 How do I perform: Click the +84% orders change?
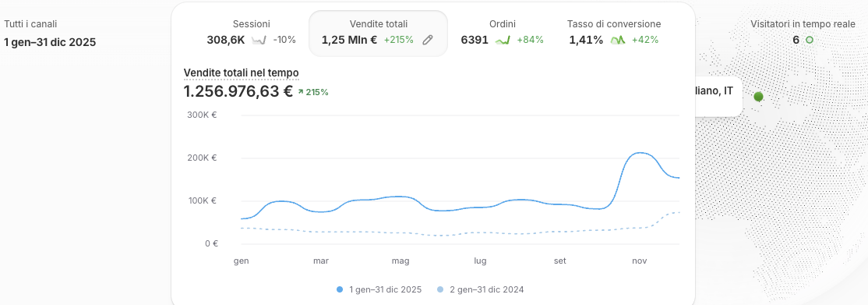(530, 40)
